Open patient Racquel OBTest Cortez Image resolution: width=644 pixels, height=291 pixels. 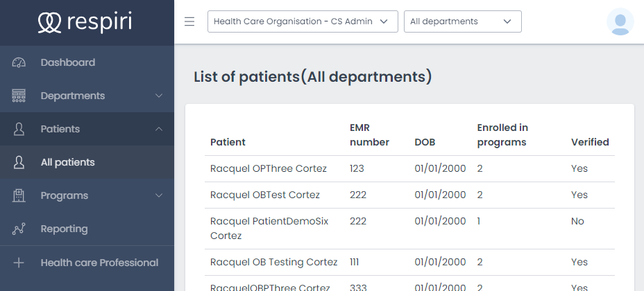pos(264,195)
